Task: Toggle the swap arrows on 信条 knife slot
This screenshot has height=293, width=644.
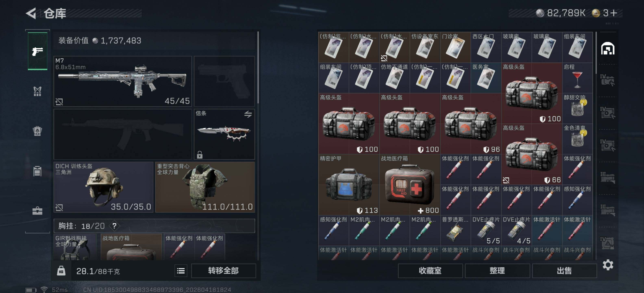Action: click(x=248, y=114)
